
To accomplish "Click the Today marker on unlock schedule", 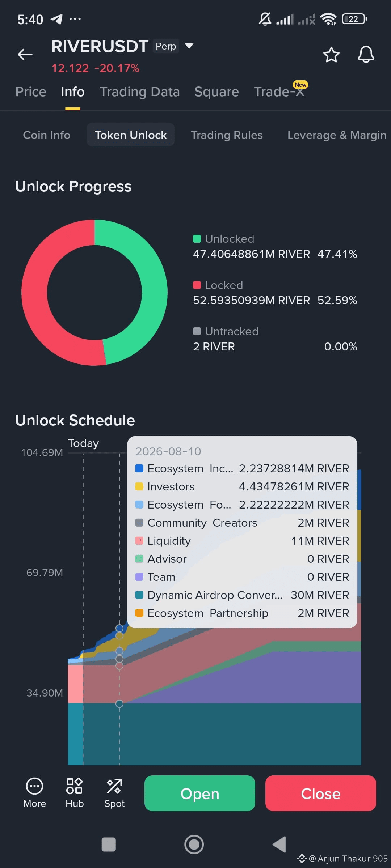I will pos(83,443).
